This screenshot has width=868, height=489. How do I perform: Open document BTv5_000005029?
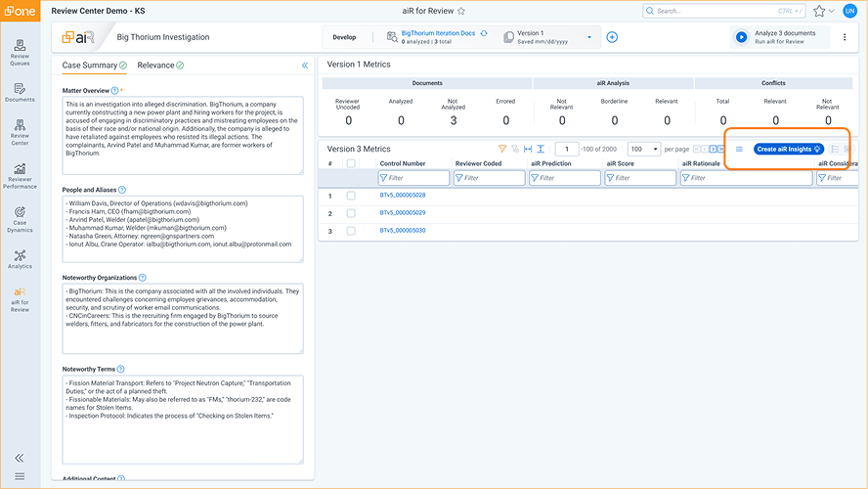(403, 212)
